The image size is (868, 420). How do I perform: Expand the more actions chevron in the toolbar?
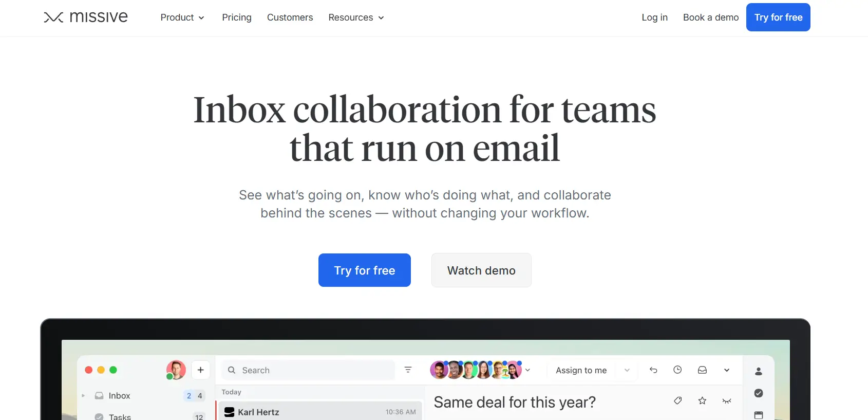point(727,370)
